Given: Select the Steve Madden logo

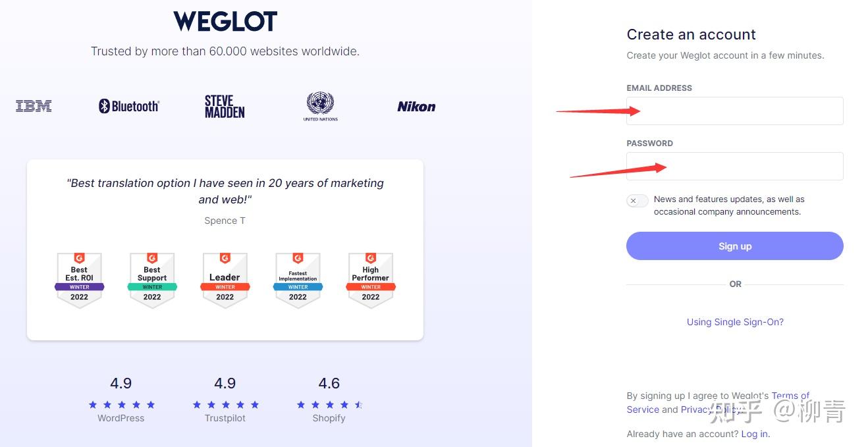Looking at the screenshot, I should click(224, 105).
